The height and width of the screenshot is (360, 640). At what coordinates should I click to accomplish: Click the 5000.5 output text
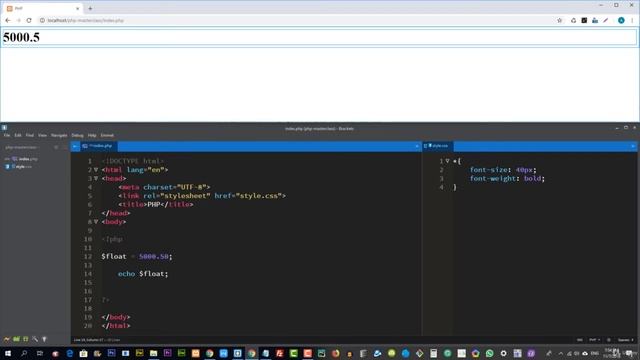click(21, 37)
